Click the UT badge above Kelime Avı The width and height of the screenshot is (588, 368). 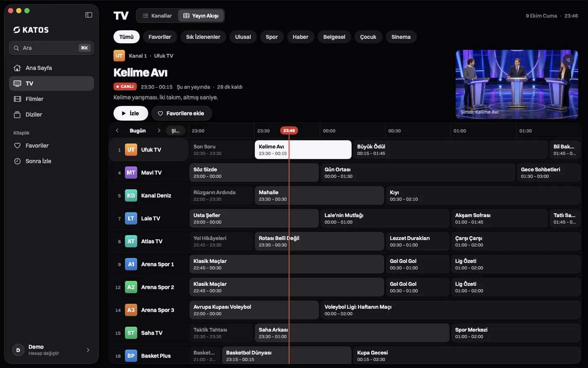coord(119,56)
